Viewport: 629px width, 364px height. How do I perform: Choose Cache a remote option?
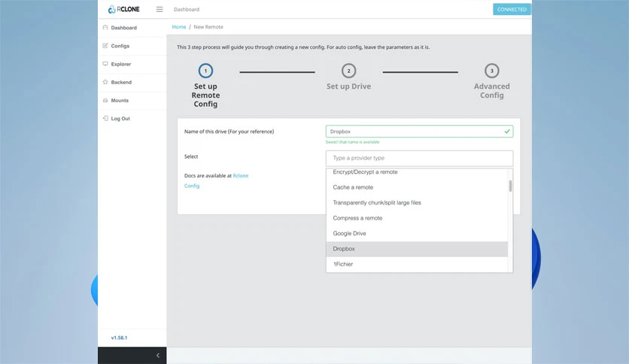[x=417, y=187]
